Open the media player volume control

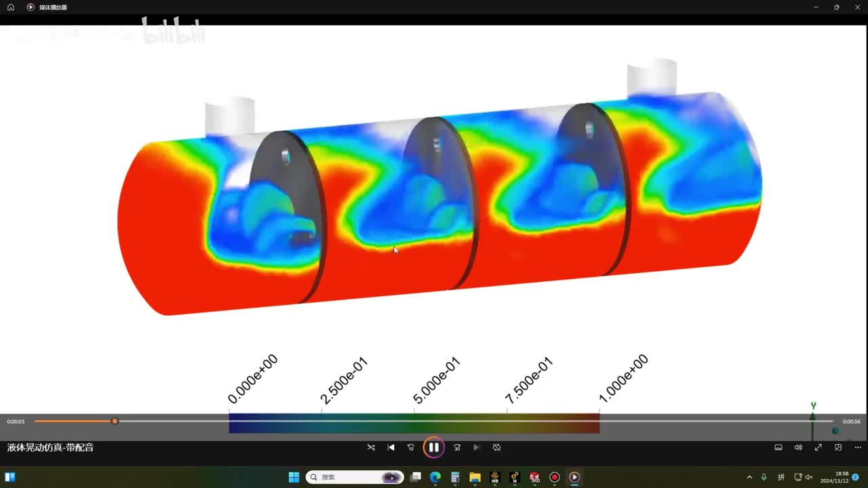pyautogui.click(x=798, y=447)
